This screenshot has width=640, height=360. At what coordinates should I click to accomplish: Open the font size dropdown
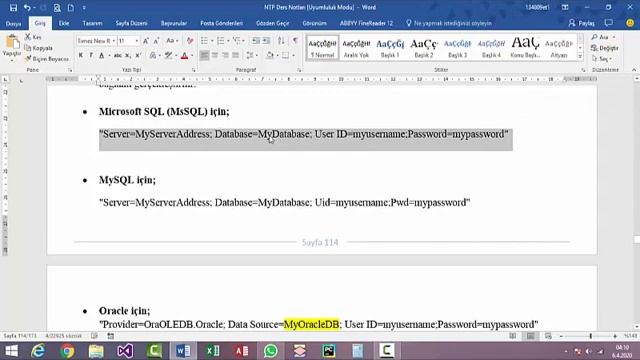136,41
